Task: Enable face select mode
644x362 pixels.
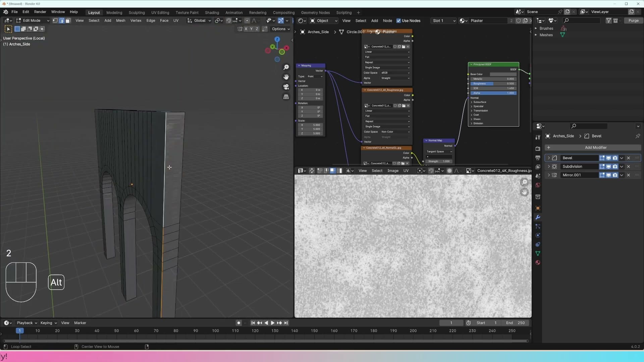Action: tap(68, 20)
